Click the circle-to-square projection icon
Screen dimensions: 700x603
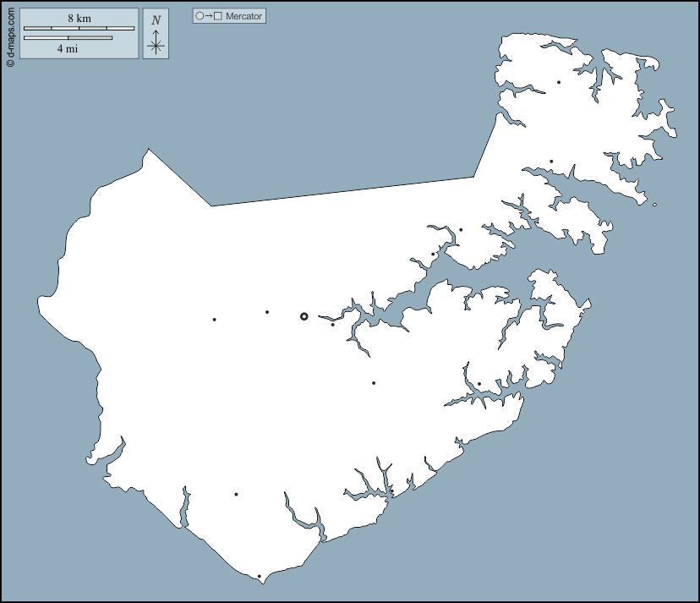(x=209, y=16)
